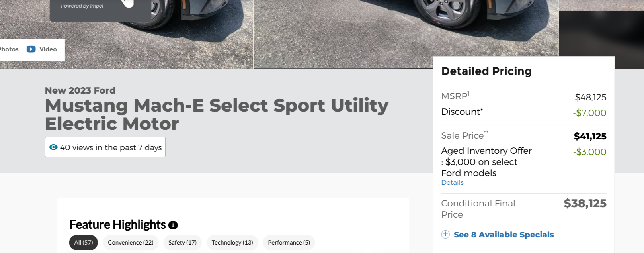Open the Feature Highlights info icon
Screen dimensions: 644x253
coord(173,225)
